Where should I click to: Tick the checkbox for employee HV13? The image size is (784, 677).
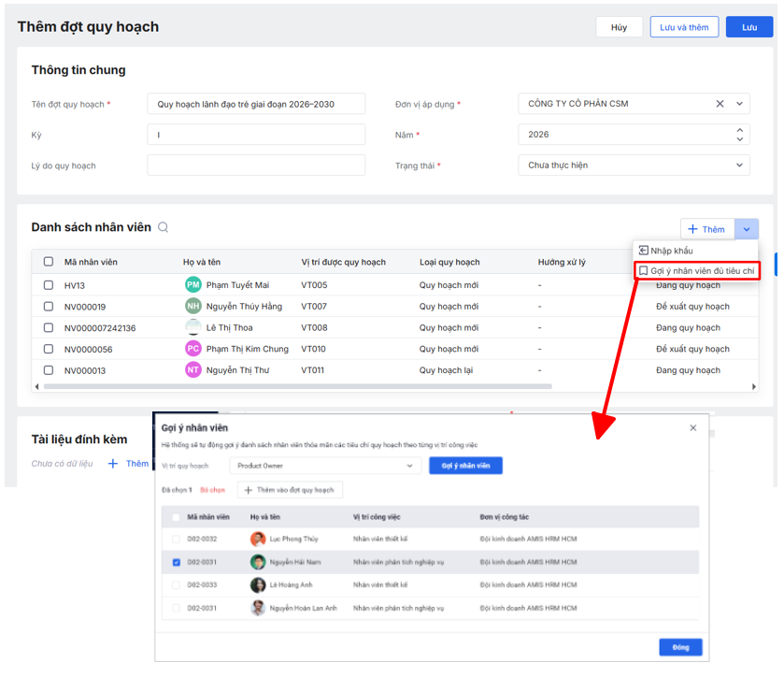(49, 285)
